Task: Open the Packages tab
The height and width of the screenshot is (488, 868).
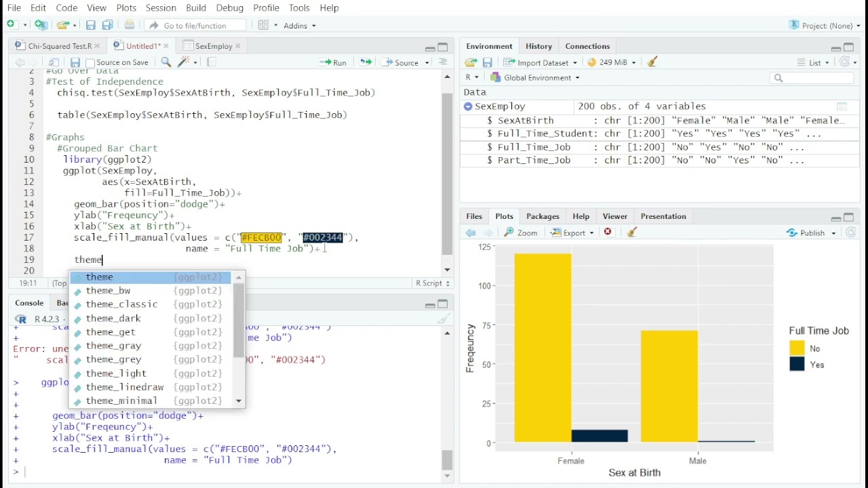Action: click(542, 216)
